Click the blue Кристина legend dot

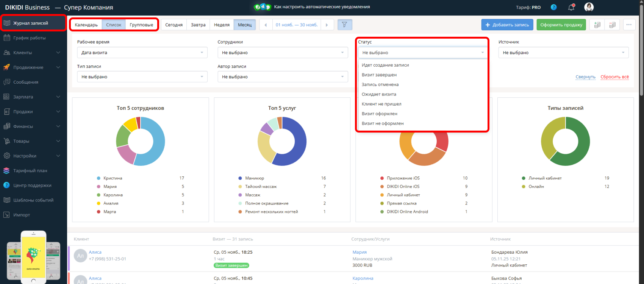coord(98,178)
